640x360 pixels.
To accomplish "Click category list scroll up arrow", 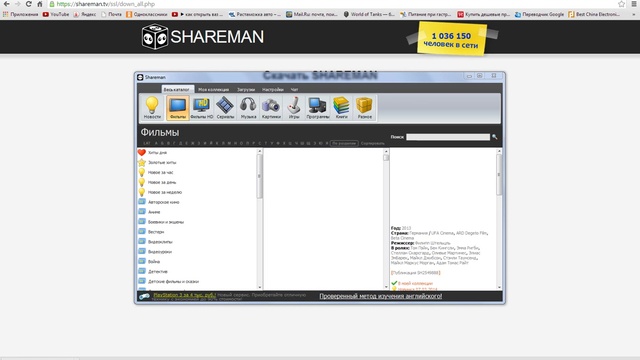I will point(259,151).
